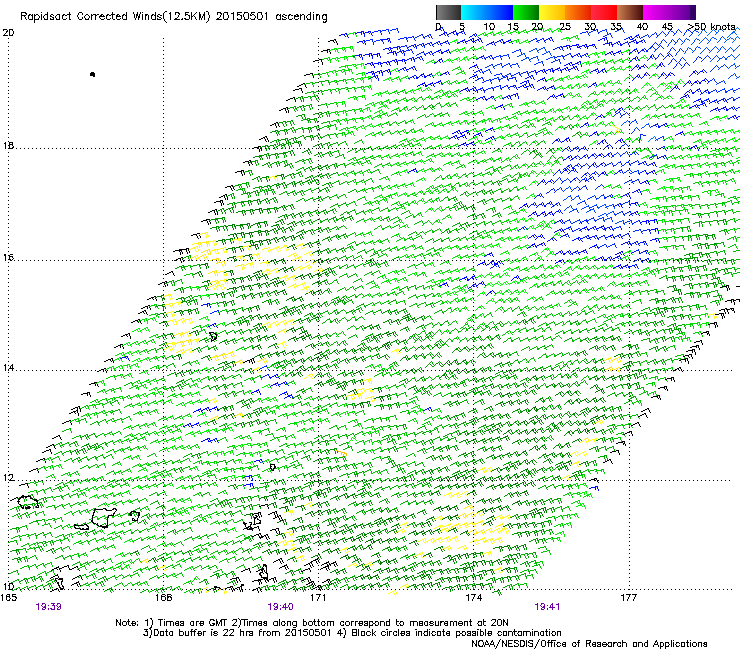Click the cyan 5–10 knots legend segment
740x650 pixels.
(474, 12)
